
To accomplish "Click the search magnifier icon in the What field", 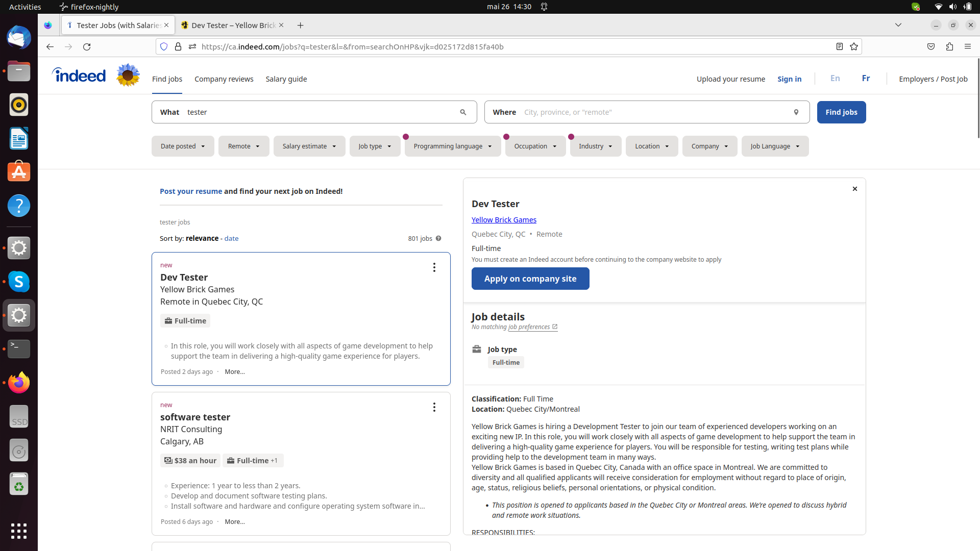I will tap(463, 112).
